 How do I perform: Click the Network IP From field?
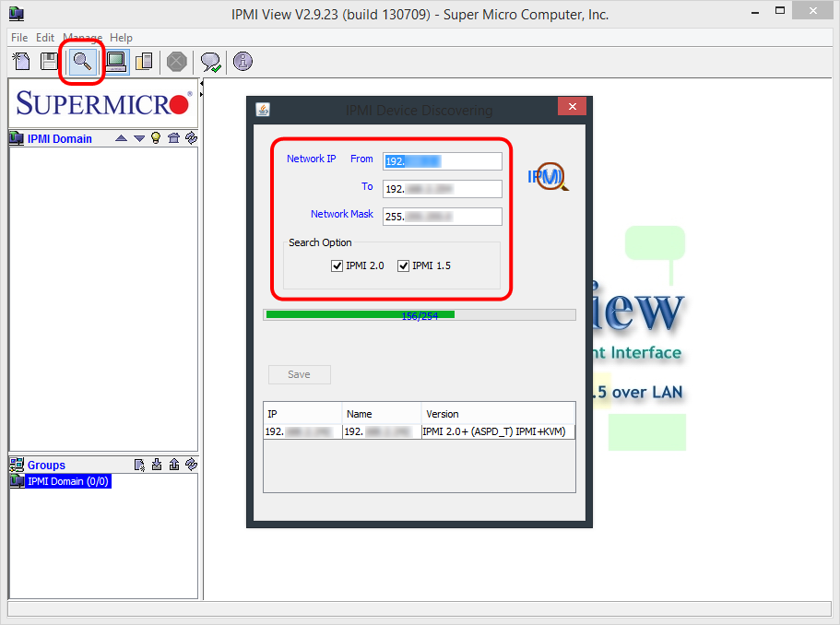click(443, 161)
